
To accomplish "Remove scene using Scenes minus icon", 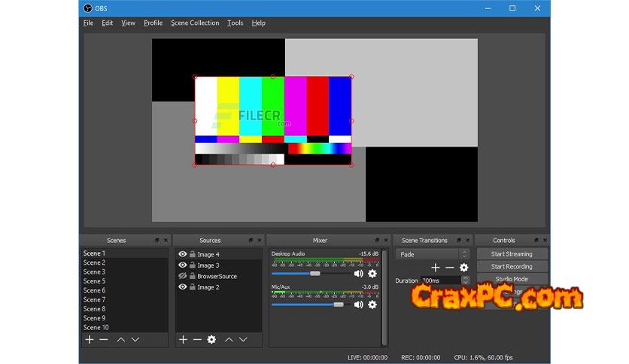I will (104, 340).
